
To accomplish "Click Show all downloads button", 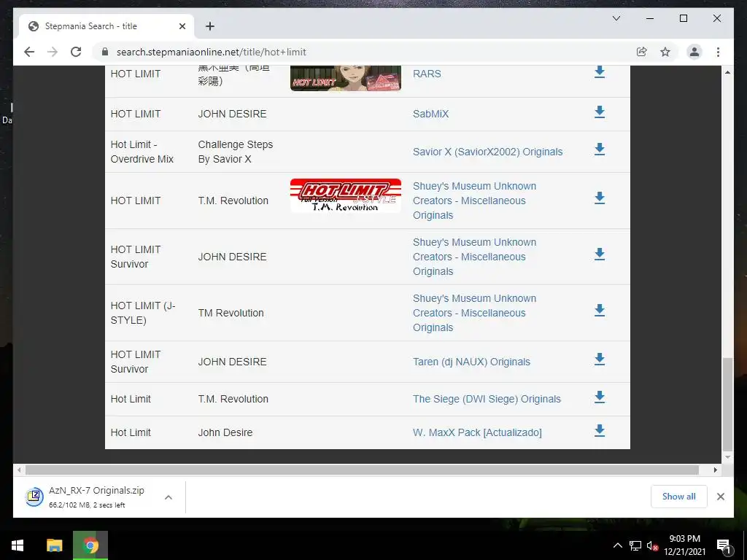I will [x=678, y=497].
